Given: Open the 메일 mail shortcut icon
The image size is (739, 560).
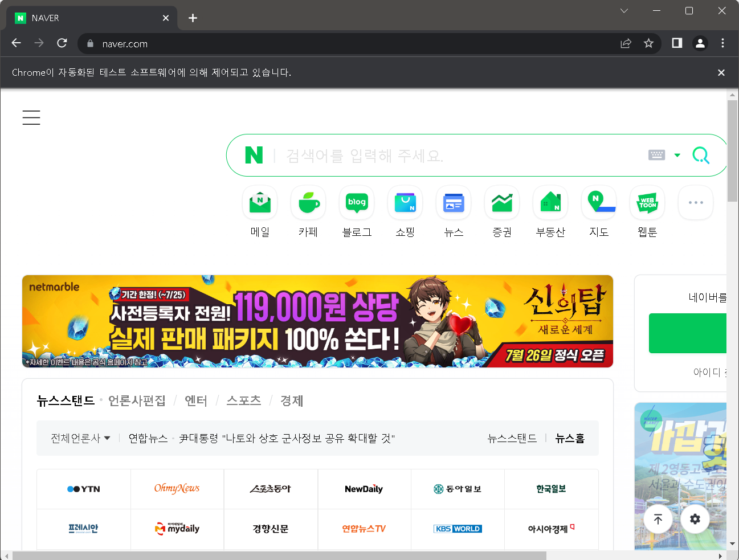Looking at the screenshot, I should coord(260,202).
